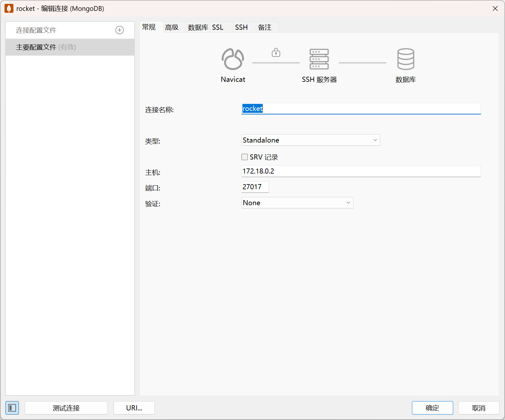Enable the SRV 记录 checkbox

point(245,157)
